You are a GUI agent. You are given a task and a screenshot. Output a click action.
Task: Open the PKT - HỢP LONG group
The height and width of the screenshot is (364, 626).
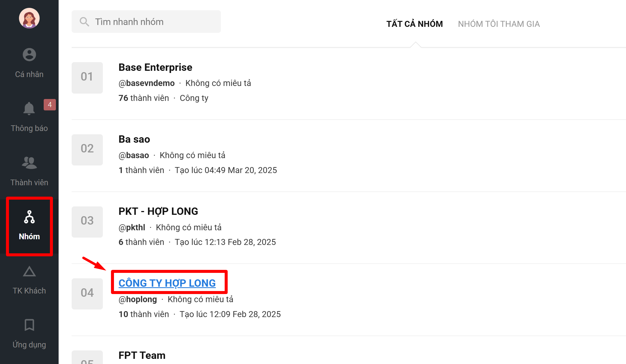[158, 211]
